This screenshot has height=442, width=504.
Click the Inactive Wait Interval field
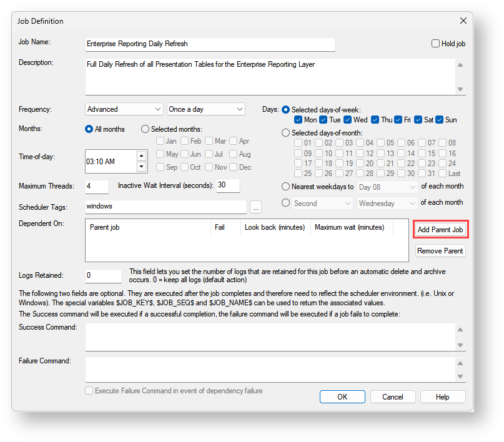228,185
